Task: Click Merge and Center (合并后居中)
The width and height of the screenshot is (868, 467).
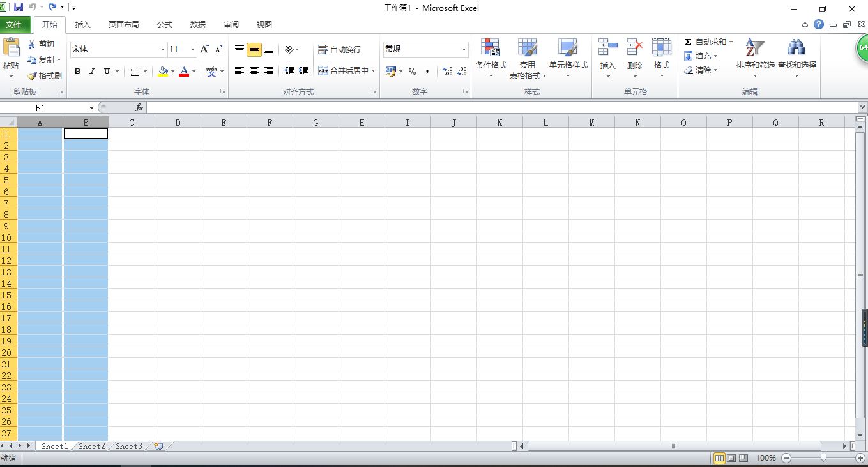Action: pos(343,71)
